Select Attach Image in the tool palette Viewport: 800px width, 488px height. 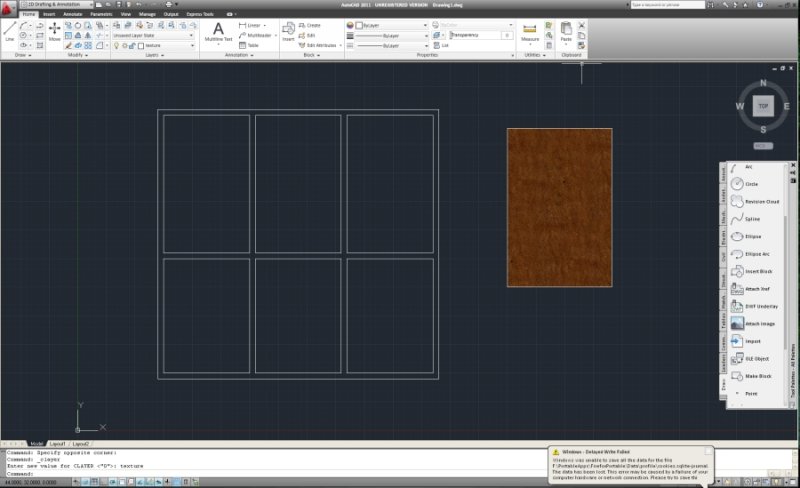[753, 324]
